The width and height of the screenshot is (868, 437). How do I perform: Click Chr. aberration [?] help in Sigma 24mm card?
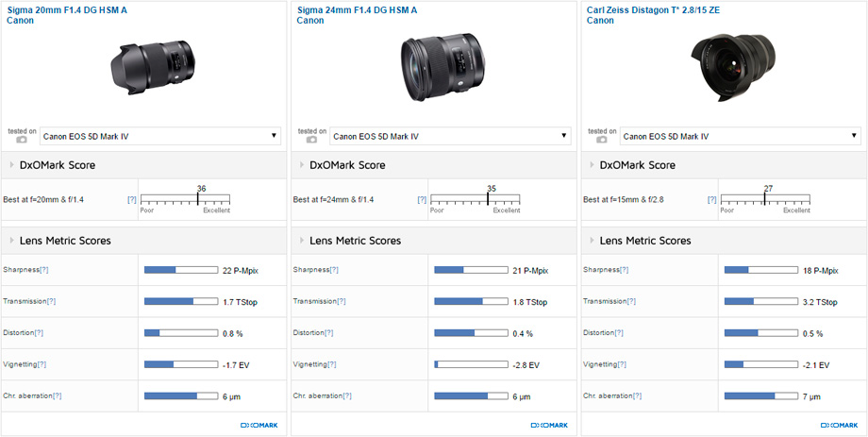(x=347, y=396)
